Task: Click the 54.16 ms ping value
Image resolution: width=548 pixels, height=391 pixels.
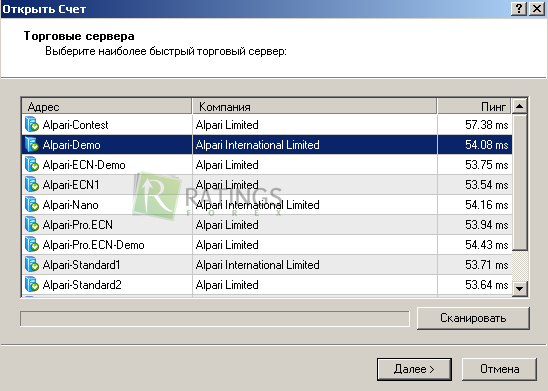Action: [x=486, y=205]
